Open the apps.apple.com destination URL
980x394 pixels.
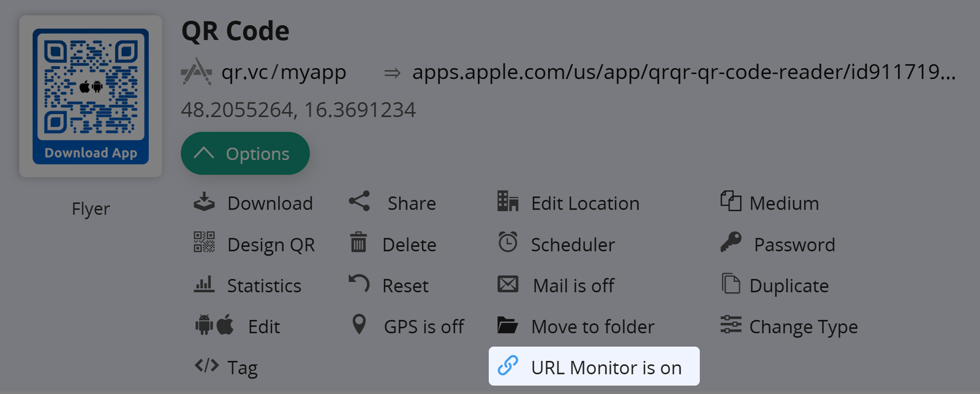(683, 72)
